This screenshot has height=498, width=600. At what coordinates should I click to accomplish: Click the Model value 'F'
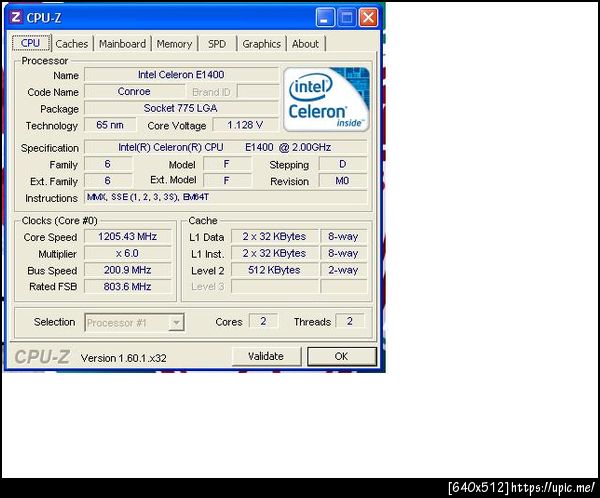click(x=227, y=164)
